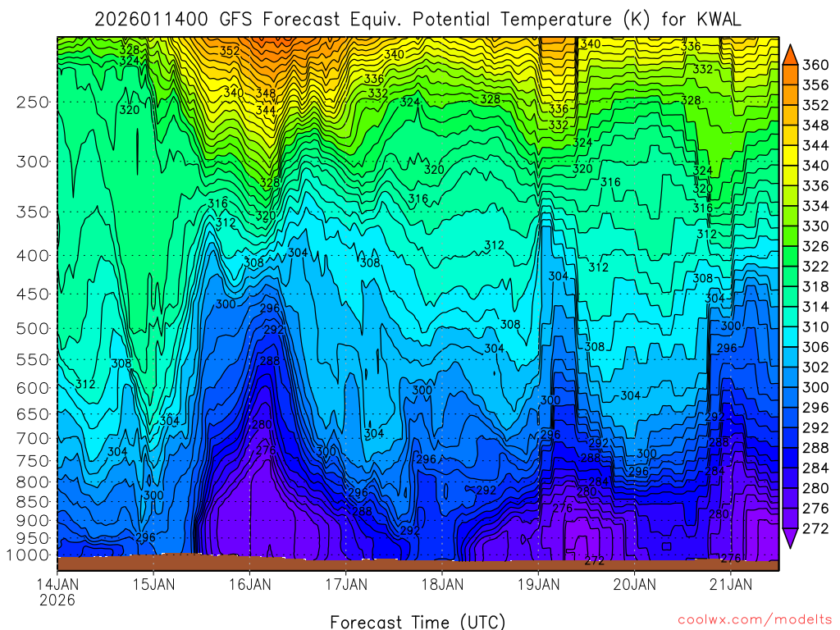Click the 450 pressure level axis label
840x630 pixels.
(x=33, y=294)
